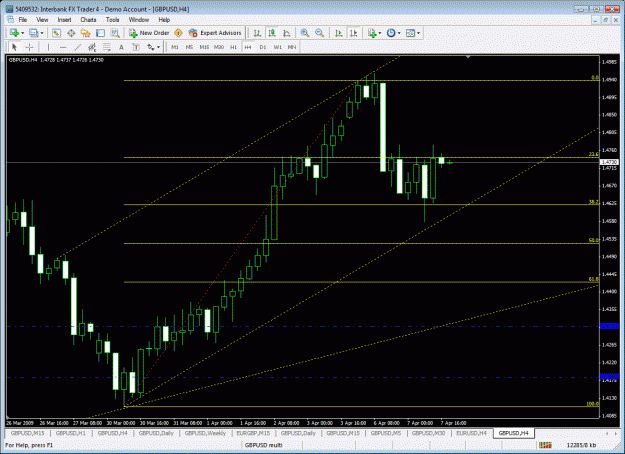625x454 pixels.
Task: Open the chart window system-menu icon beside File
Action: click(10, 20)
